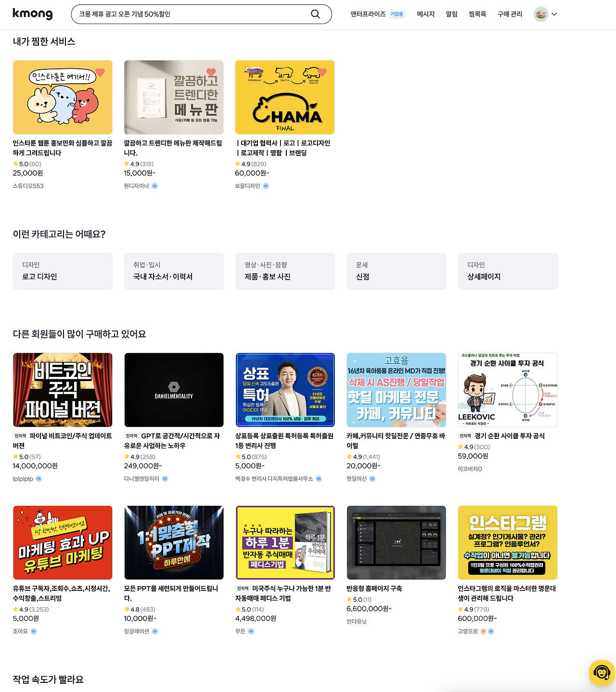Image resolution: width=616 pixels, height=692 pixels.
Task: Open the chat support mascot icon
Action: pos(602,672)
